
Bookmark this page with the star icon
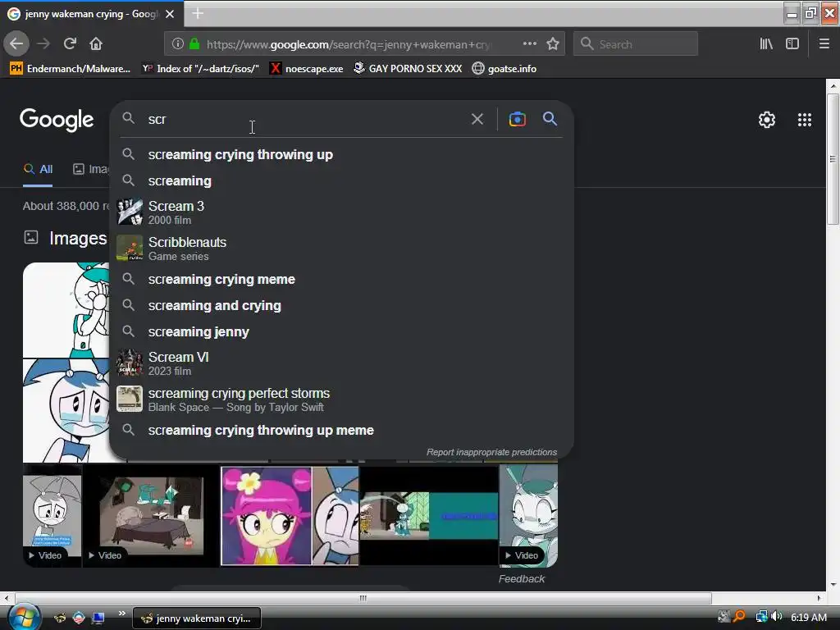tap(553, 44)
